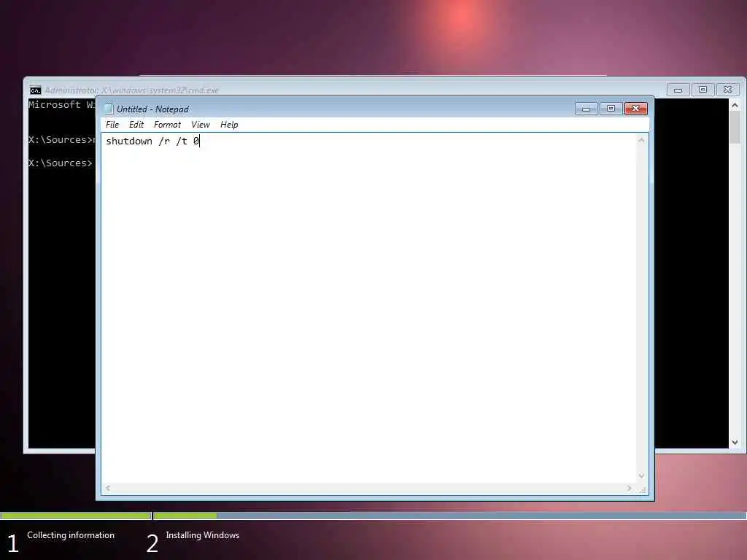747x560 pixels.
Task: Click the Notepad vertical scrollbar down arrow
Action: (x=641, y=475)
